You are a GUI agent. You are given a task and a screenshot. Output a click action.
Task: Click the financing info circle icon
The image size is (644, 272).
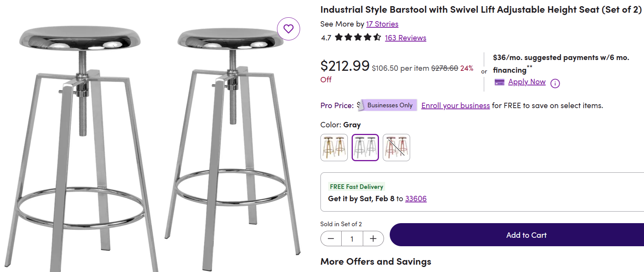point(555,83)
